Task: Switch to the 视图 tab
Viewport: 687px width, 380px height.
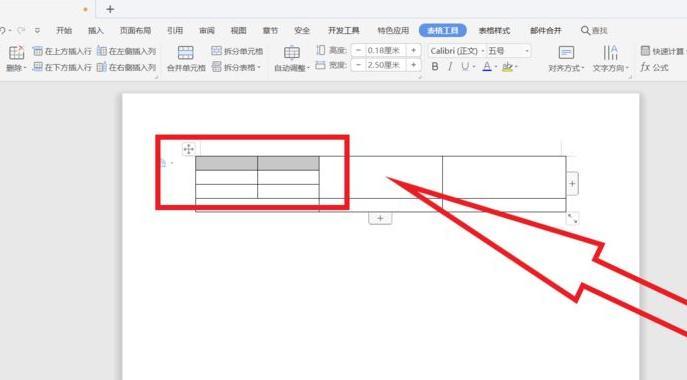Action: [x=238, y=30]
